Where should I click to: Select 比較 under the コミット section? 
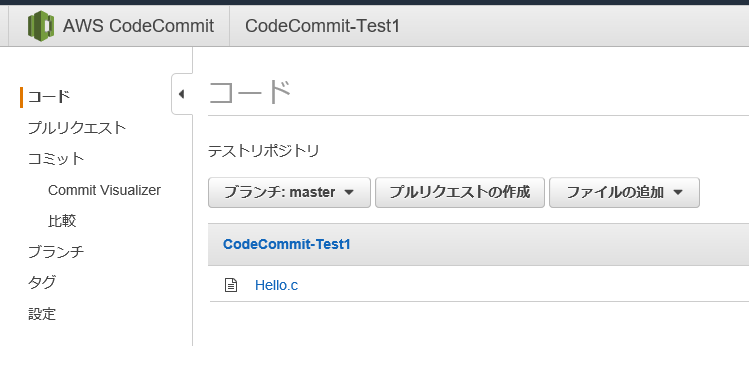click(62, 221)
